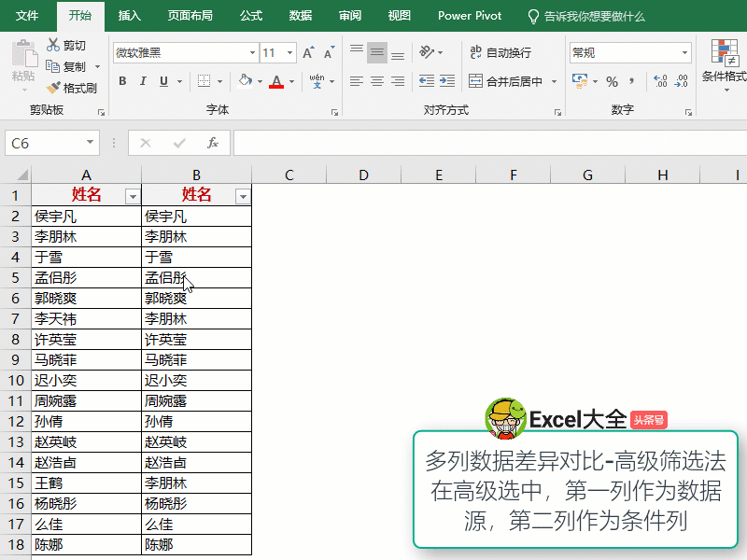Switch to the 视图 (View) tab
Viewport: 747px width, 560px height.
[400, 16]
